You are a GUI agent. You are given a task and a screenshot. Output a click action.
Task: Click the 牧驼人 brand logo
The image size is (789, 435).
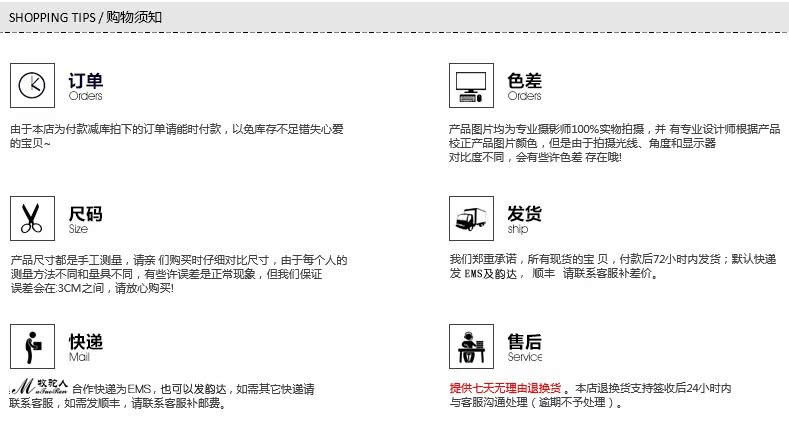39,387
